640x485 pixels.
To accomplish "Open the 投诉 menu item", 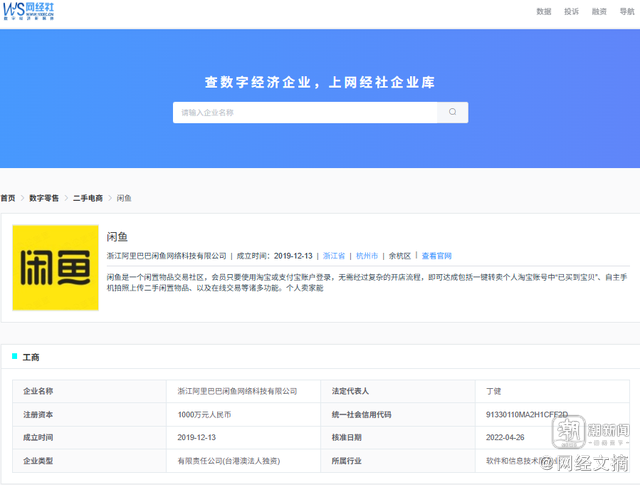I will coord(571,12).
